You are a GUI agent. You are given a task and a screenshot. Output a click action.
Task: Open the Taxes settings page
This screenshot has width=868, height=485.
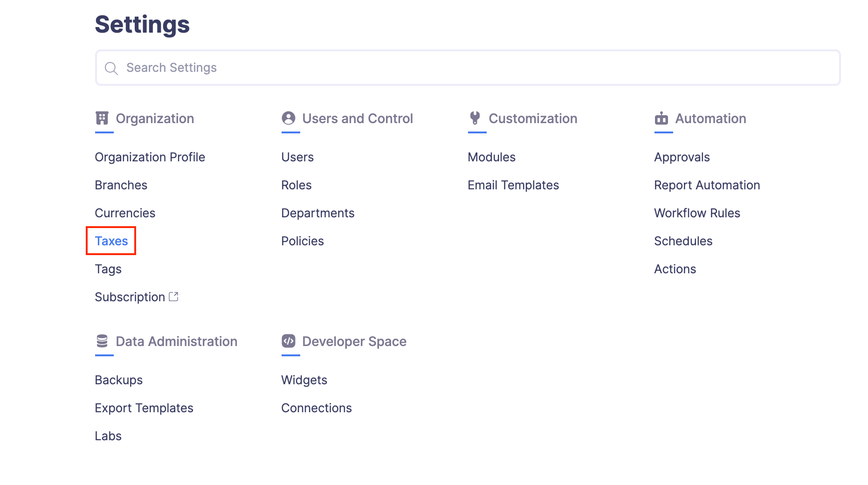click(x=111, y=241)
